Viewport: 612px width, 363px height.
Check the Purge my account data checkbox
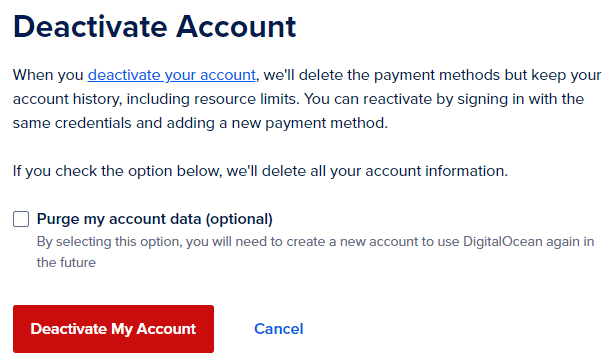[x=21, y=219]
